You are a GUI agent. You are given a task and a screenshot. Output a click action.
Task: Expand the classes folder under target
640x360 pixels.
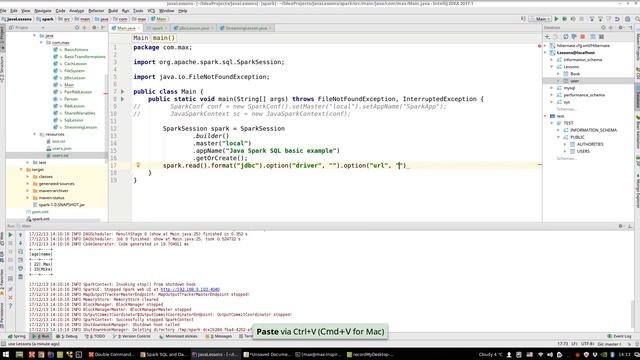(x=28, y=177)
